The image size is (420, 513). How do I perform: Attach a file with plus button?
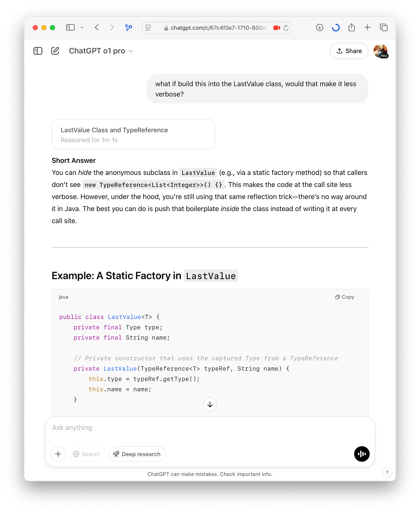[58, 454]
